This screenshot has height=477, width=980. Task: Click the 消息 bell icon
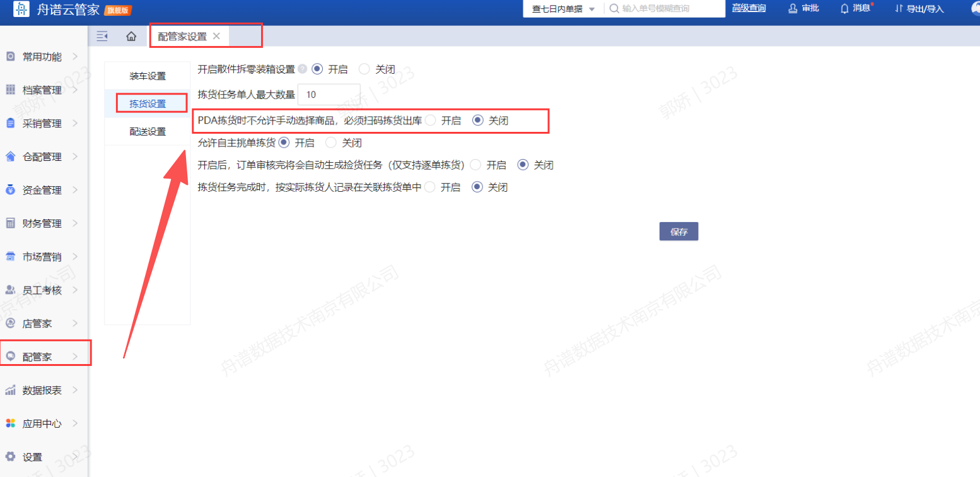point(844,8)
